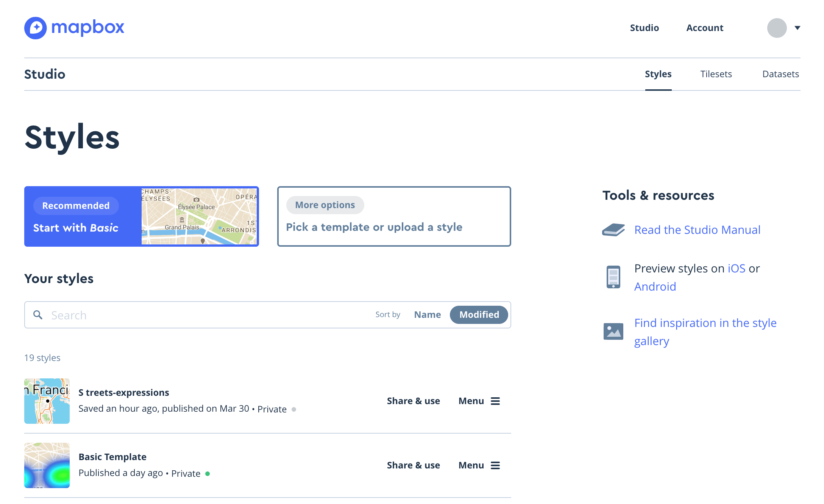This screenshot has height=504, width=824.
Task: Click gray status dot of S treets-expressions
Action: point(294,409)
